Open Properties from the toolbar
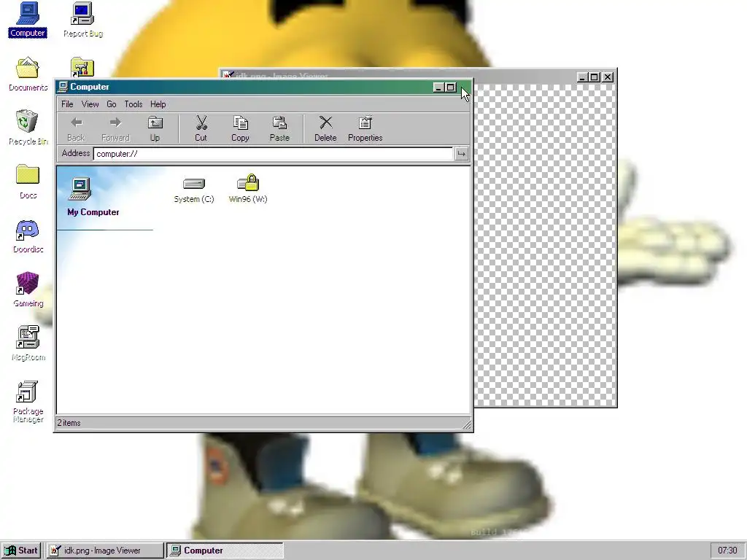Viewport: 747px width, 560px height. (x=365, y=129)
